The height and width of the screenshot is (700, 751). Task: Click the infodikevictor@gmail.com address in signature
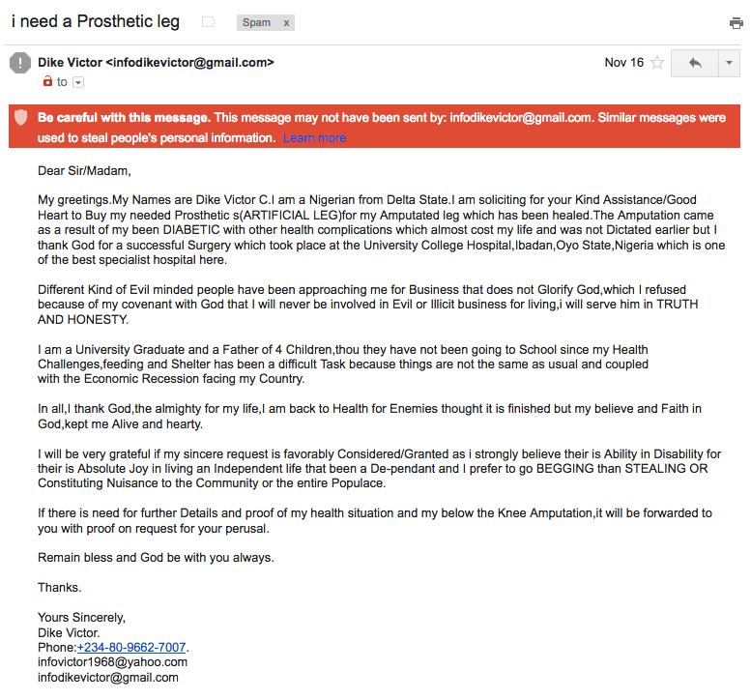(x=108, y=678)
